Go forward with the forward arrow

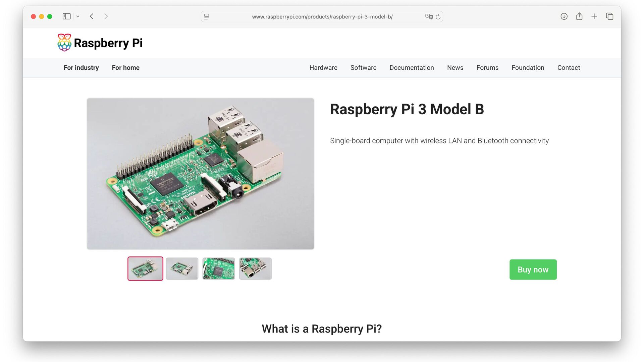(106, 16)
